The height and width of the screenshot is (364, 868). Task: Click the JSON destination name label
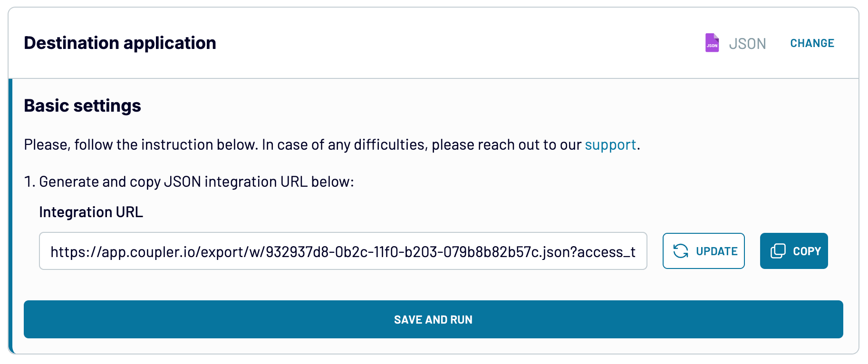[747, 44]
